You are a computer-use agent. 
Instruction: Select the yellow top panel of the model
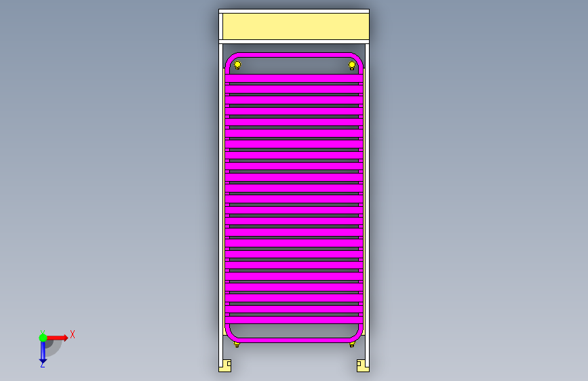tap(296, 26)
